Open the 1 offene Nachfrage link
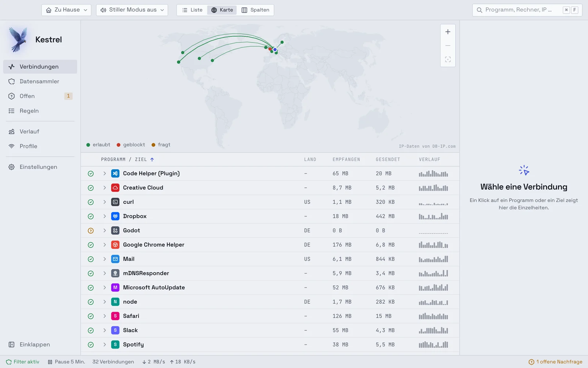Screen dimensions: 588x368 click(x=555, y=362)
